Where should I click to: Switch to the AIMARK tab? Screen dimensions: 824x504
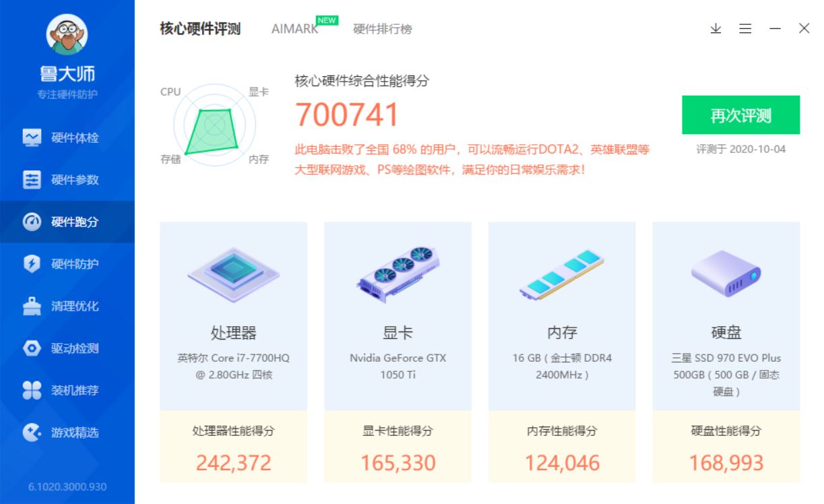294,30
